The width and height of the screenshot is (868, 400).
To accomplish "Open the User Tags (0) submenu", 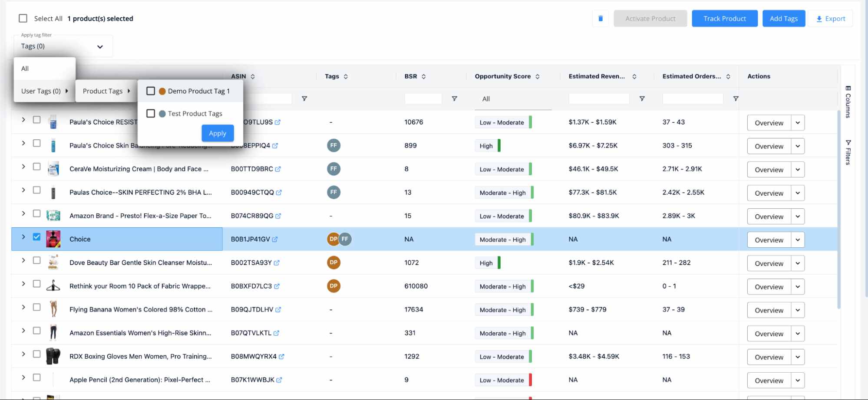I will 45,91.
